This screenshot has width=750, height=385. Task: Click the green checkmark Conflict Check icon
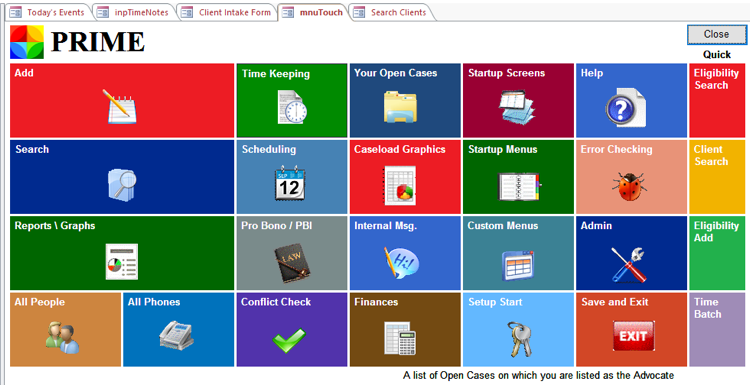(289, 340)
